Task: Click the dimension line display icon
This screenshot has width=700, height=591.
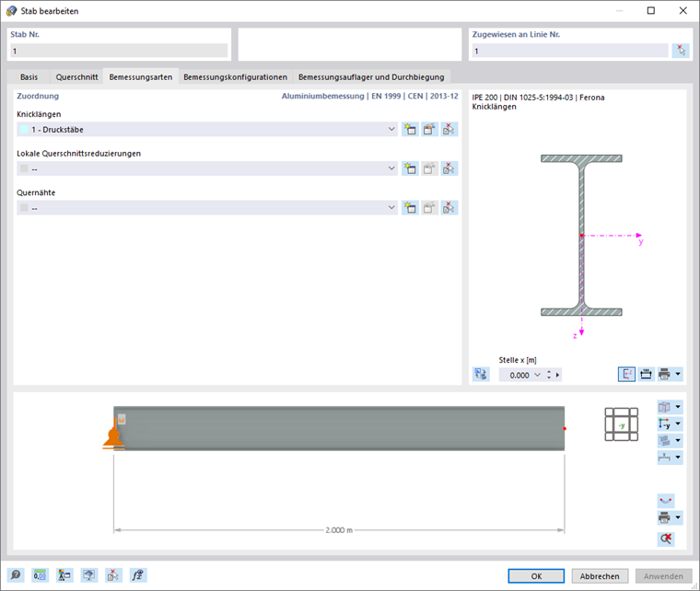Action: [664, 458]
